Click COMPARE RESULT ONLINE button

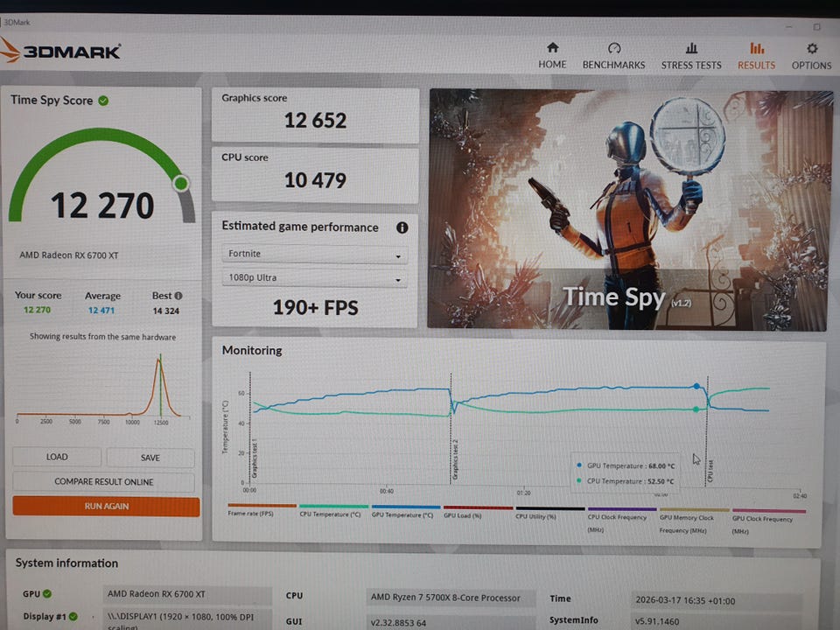point(103,481)
